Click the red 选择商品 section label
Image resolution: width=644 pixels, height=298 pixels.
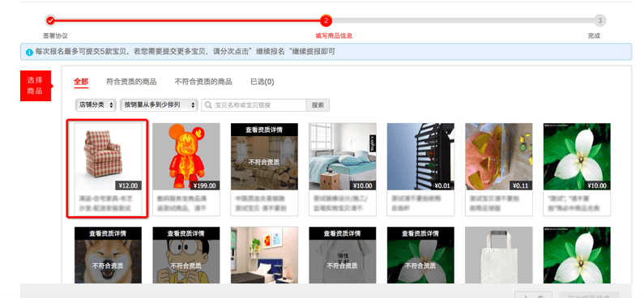36,86
